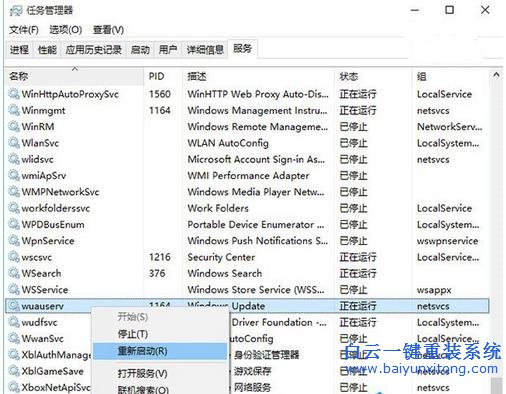Viewport: 506px width, 394px height.
Task: Click the gear icon beside WSearch
Action: click(14, 273)
